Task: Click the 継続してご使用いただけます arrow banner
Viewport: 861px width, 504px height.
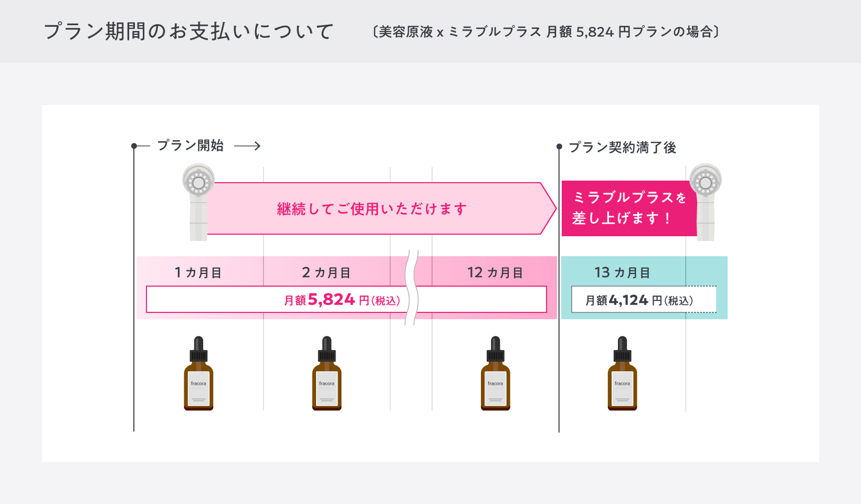Action: [382, 208]
